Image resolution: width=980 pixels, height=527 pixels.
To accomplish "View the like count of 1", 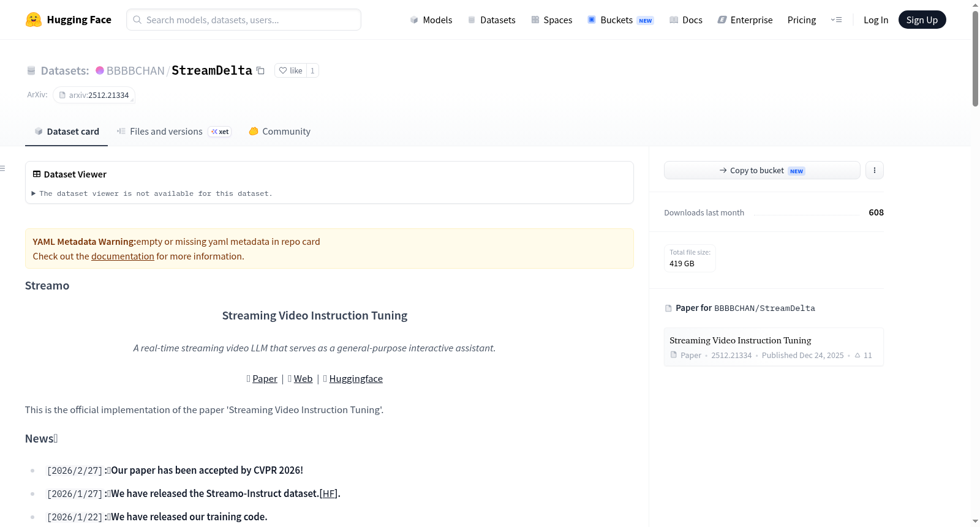I will click(x=312, y=70).
